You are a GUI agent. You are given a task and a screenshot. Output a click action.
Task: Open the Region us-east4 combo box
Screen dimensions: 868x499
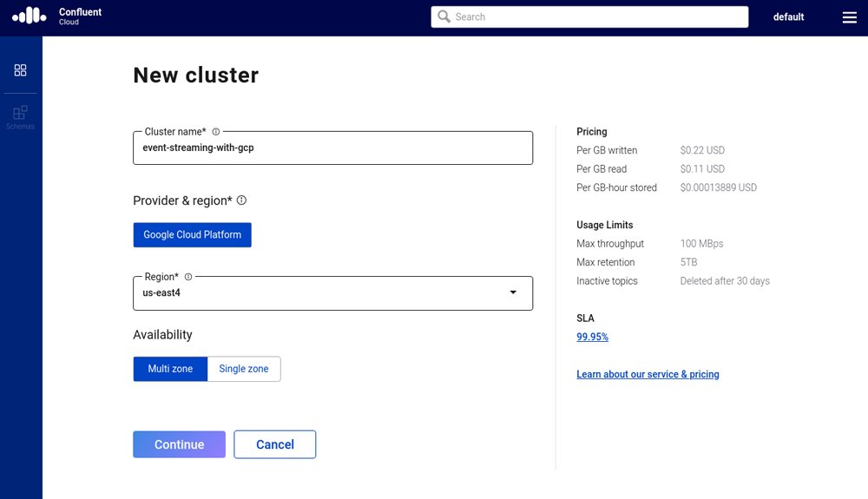coord(332,293)
